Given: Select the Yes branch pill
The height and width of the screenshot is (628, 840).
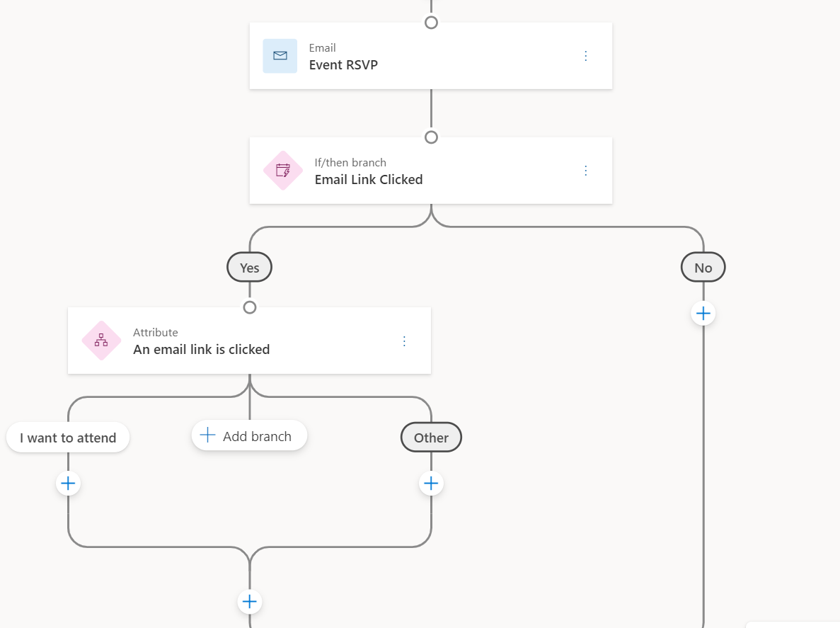Looking at the screenshot, I should point(249,267).
